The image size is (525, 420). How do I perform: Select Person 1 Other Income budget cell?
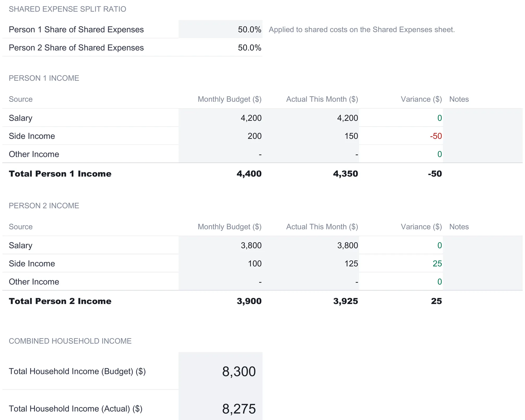[220, 154]
